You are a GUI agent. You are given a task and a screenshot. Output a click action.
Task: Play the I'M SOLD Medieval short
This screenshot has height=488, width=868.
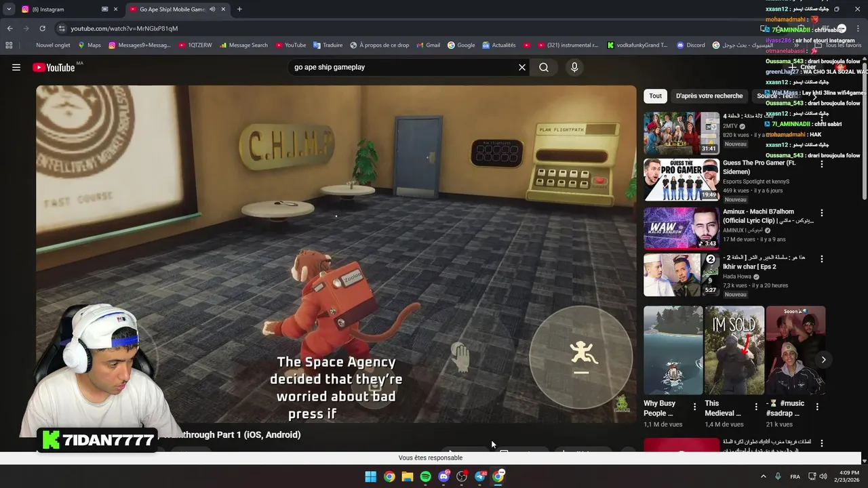(x=734, y=350)
